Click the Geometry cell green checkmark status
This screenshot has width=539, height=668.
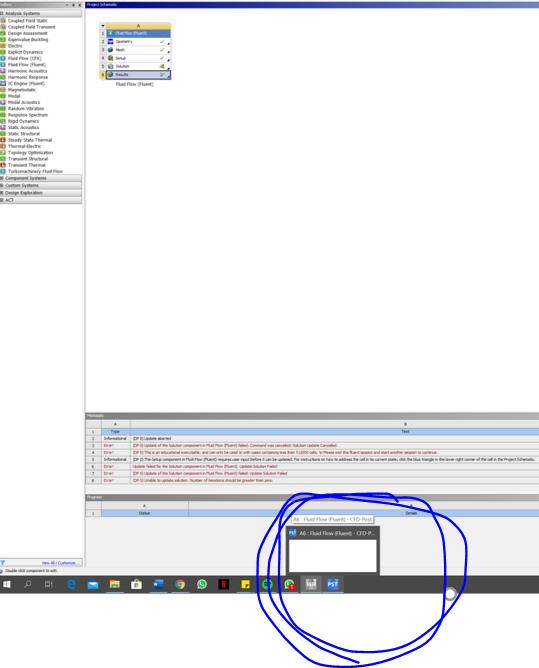pos(162,42)
